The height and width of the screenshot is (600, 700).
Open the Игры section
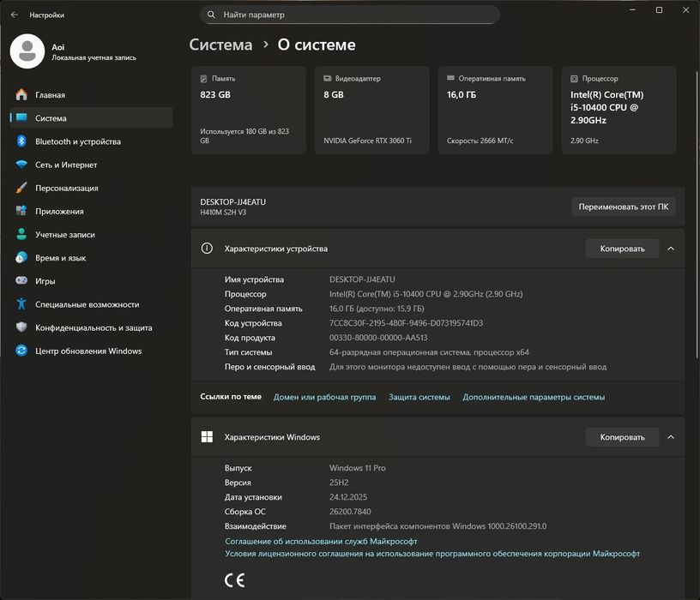point(45,281)
